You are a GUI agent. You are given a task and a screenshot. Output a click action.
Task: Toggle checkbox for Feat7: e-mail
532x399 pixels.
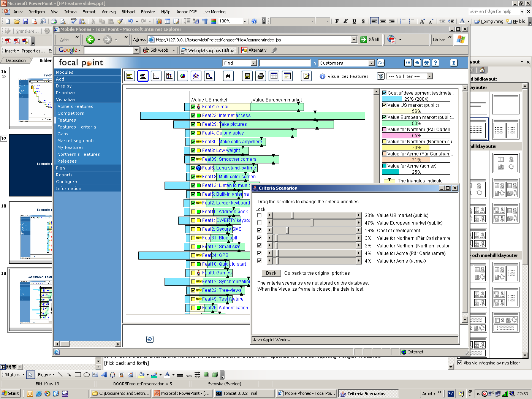click(193, 107)
